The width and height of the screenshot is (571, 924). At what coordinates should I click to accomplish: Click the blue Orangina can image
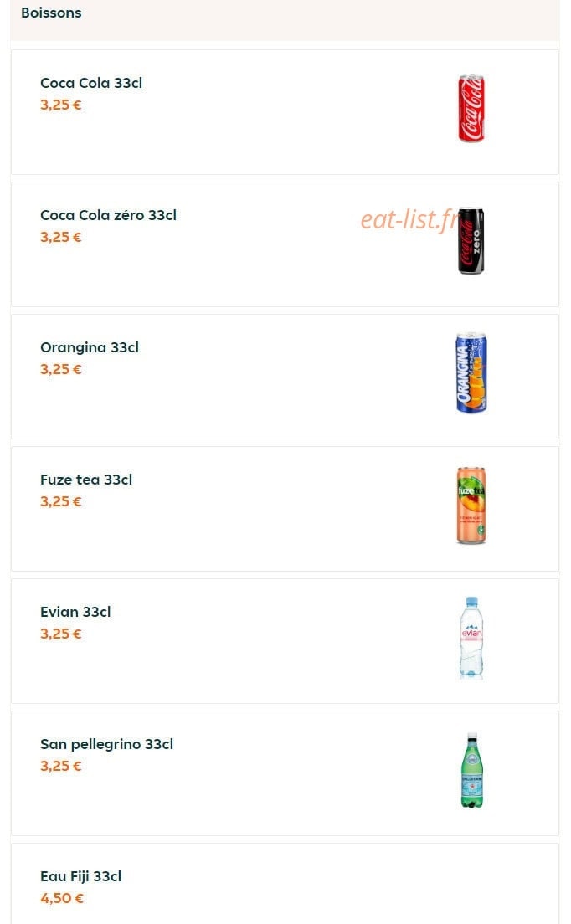point(471,372)
